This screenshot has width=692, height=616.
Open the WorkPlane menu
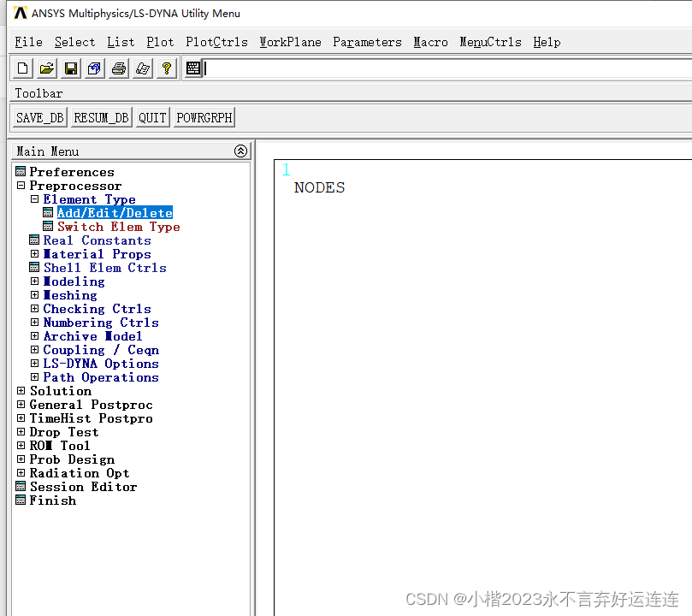[290, 42]
